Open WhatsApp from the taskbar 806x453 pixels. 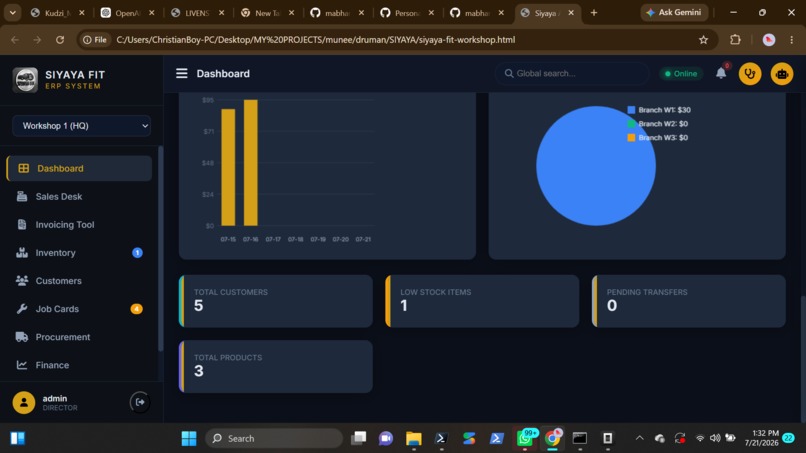[525, 438]
